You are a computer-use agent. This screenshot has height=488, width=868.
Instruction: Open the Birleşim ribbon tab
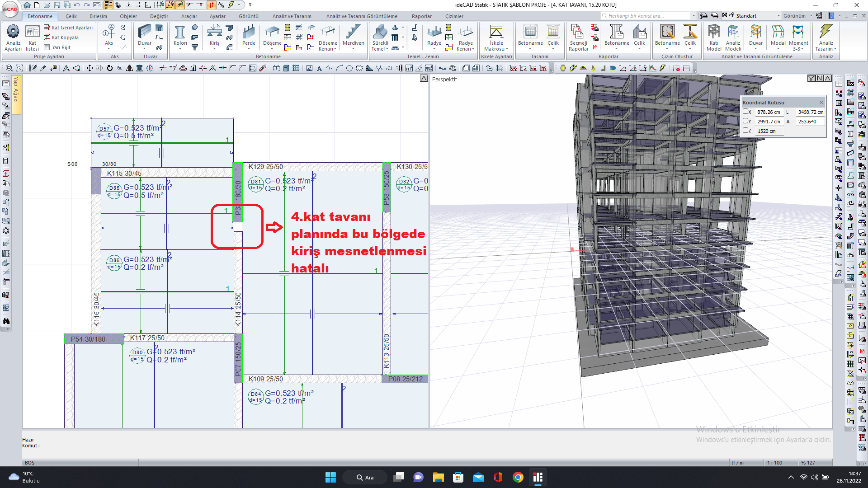(x=98, y=16)
